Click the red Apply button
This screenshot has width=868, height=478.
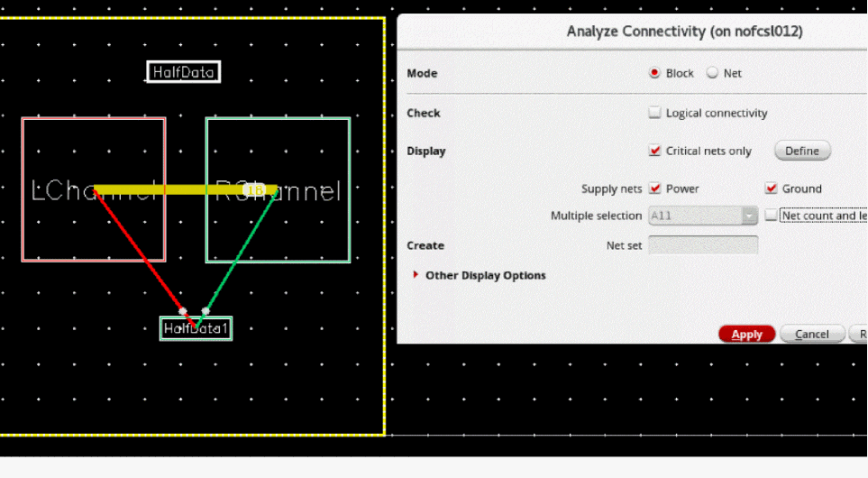click(746, 334)
